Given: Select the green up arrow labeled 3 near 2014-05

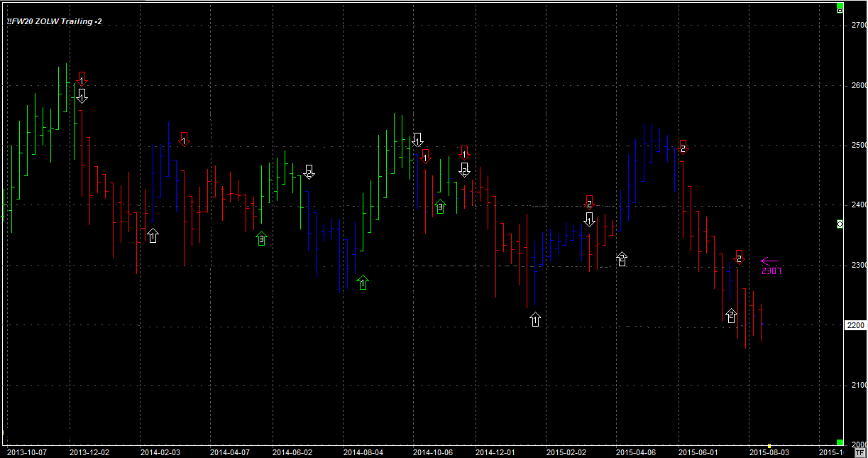Looking at the screenshot, I should pos(261,239).
